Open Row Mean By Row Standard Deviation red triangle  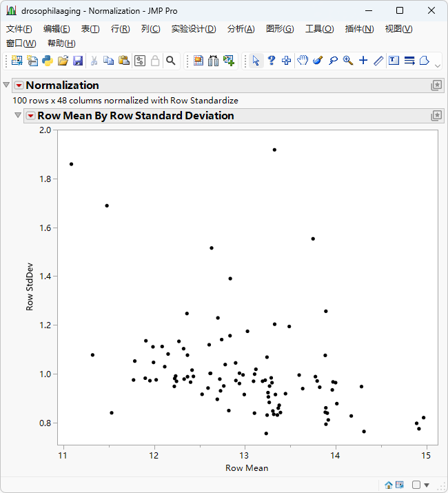(x=30, y=116)
